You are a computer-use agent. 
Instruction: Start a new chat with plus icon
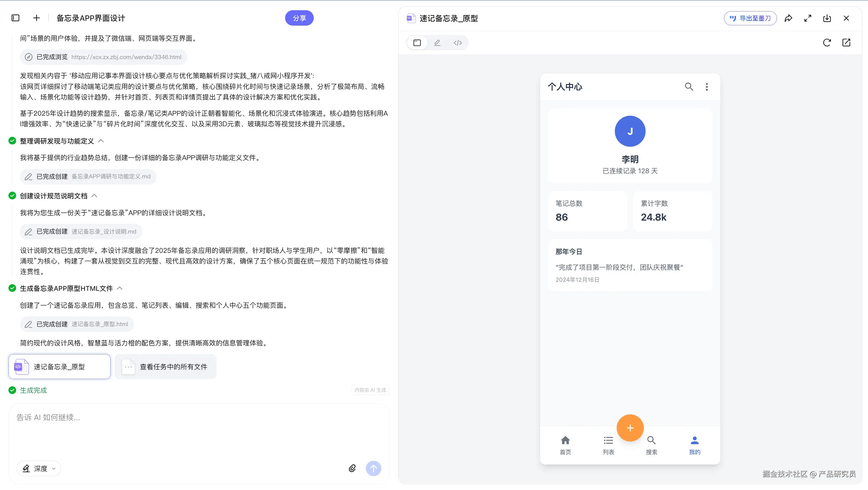[36, 18]
